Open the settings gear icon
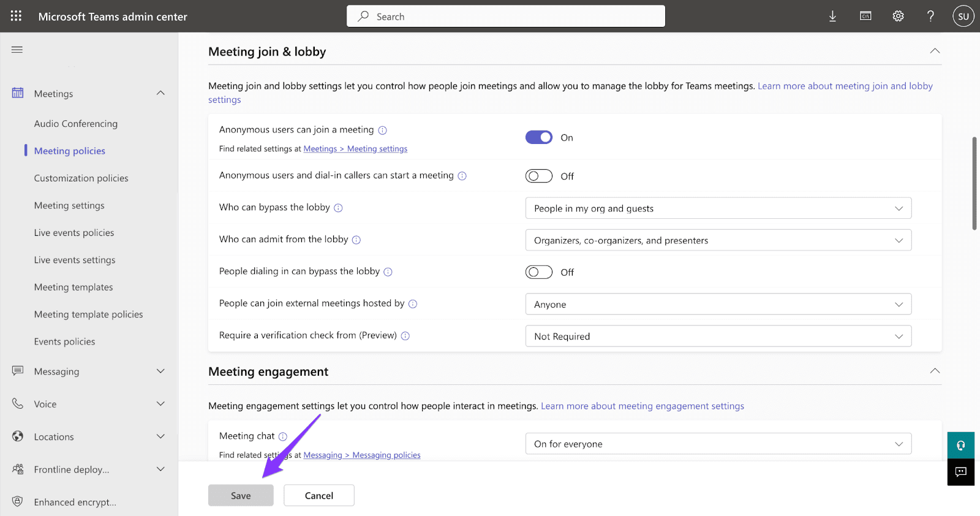The height and width of the screenshot is (516, 980). 898,17
